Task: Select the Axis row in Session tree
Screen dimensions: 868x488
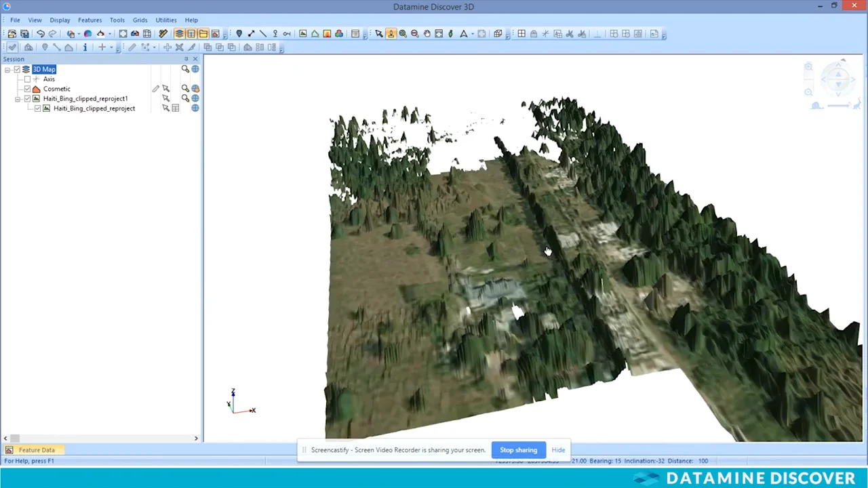Action: [x=49, y=79]
